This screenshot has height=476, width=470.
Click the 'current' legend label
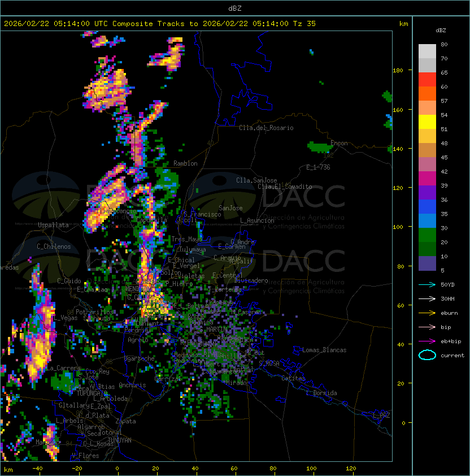[452, 356]
